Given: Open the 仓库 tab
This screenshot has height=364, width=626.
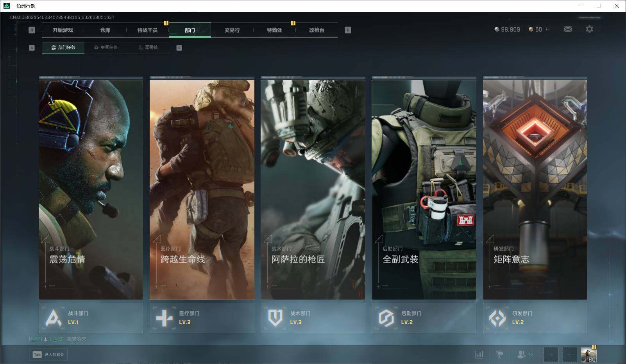Looking at the screenshot, I should coord(105,30).
